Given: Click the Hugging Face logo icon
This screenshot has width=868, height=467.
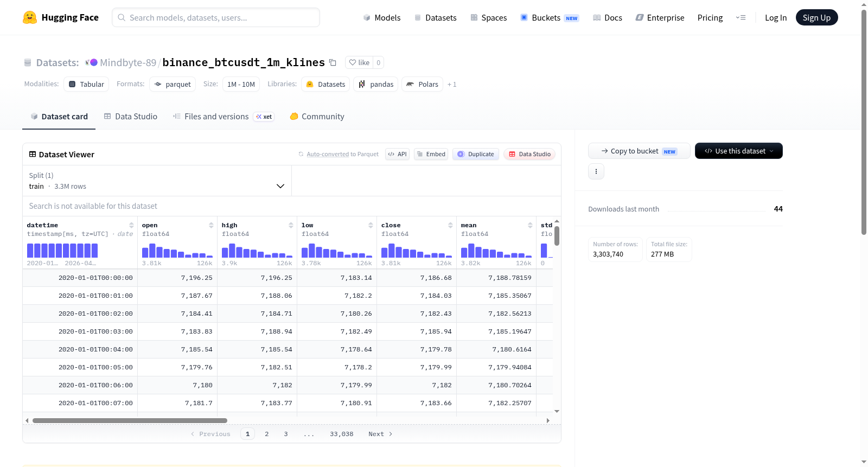Looking at the screenshot, I should click(30, 17).
